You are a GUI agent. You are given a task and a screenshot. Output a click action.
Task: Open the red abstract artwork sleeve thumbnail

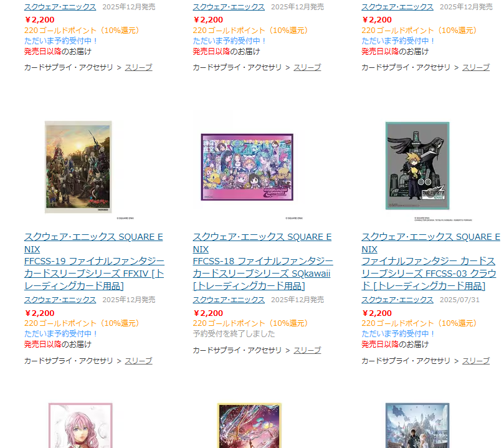[x=249, y=425]
